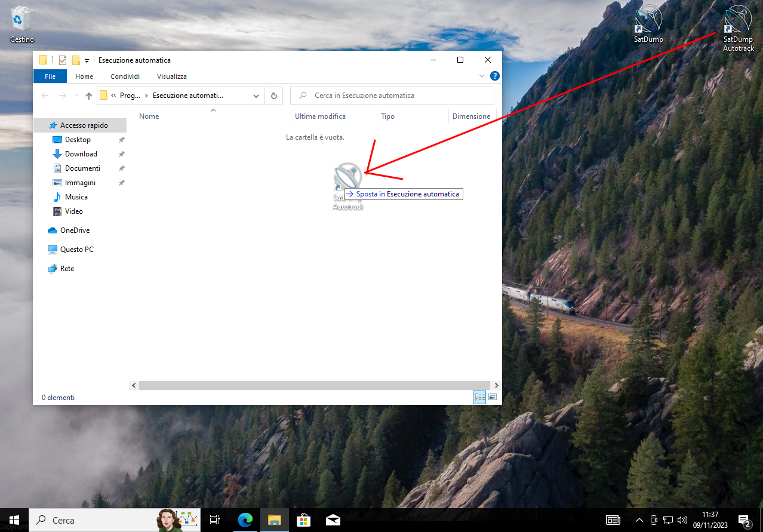Open the notification center icon

(x=744, y=520)
